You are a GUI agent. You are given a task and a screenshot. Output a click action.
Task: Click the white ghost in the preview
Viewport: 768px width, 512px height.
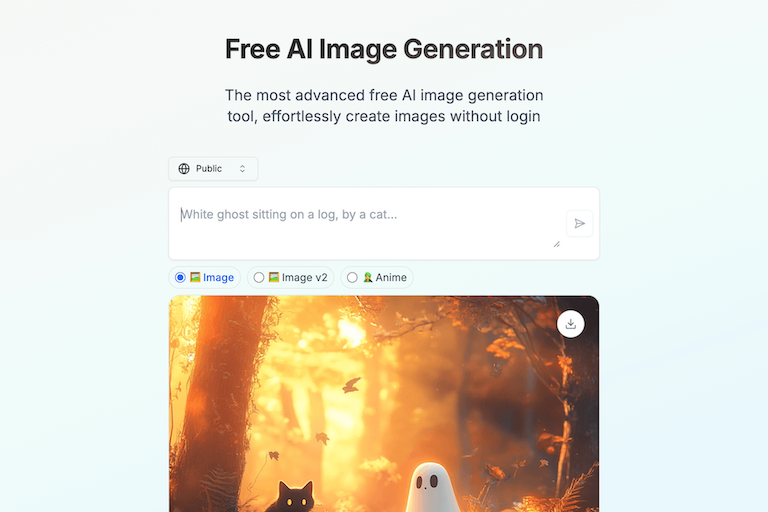click(432, 488)
